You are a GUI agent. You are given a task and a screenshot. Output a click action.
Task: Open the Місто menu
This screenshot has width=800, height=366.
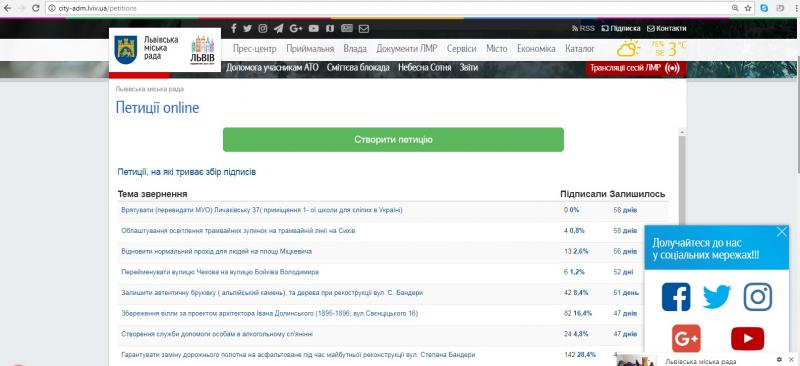click(496, 49)
